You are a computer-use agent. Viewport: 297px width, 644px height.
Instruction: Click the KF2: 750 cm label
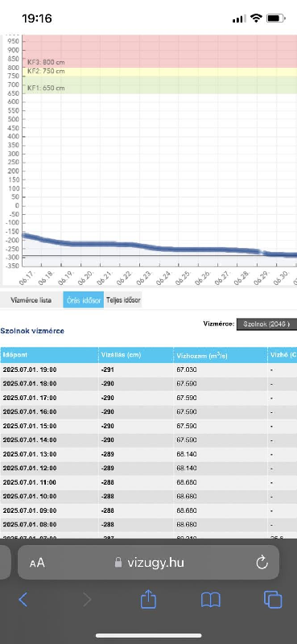(x=46, y=71)
